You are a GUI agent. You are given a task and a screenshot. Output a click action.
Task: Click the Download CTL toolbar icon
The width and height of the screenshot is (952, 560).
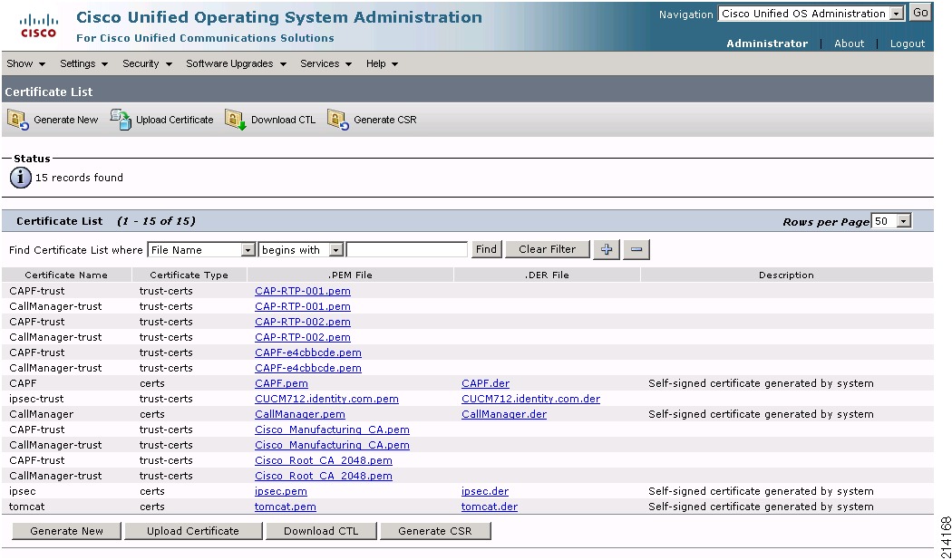(236, 120)
